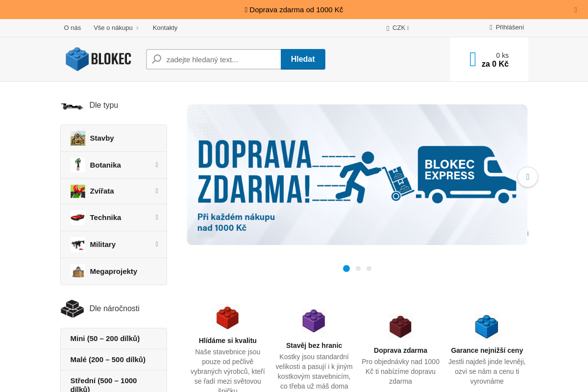
Task: Click the BLOKEC logo
Action: point(98,59)
